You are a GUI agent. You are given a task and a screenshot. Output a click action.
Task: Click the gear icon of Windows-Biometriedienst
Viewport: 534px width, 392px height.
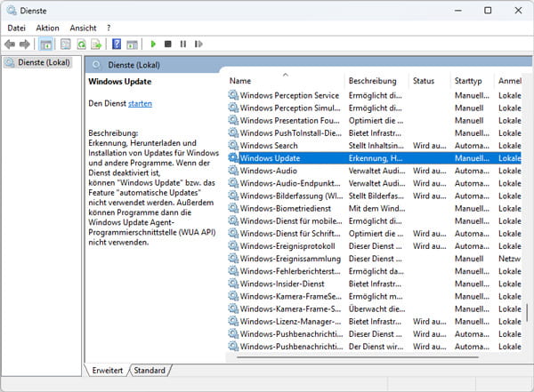[x=233, y=208]
